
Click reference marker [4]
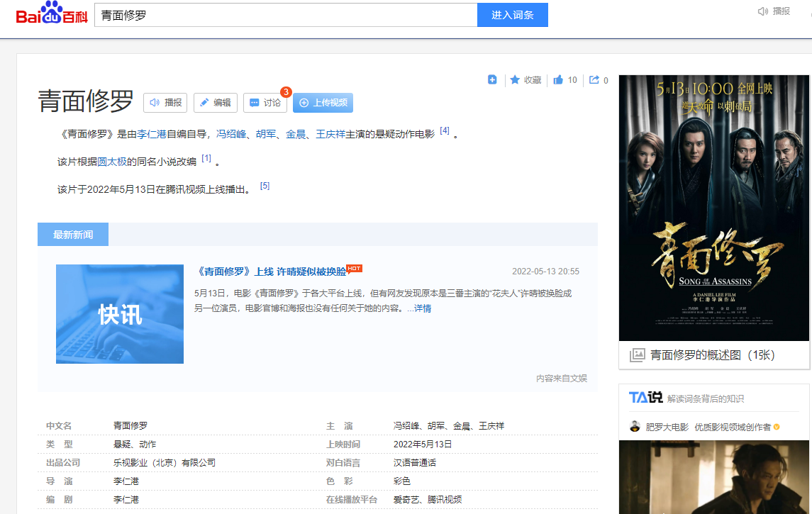tap(445, 130)
